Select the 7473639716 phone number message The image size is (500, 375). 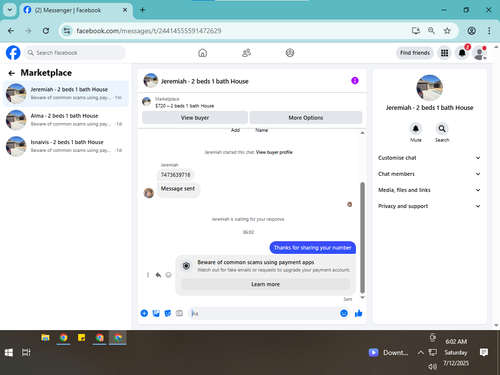(175, 174)
